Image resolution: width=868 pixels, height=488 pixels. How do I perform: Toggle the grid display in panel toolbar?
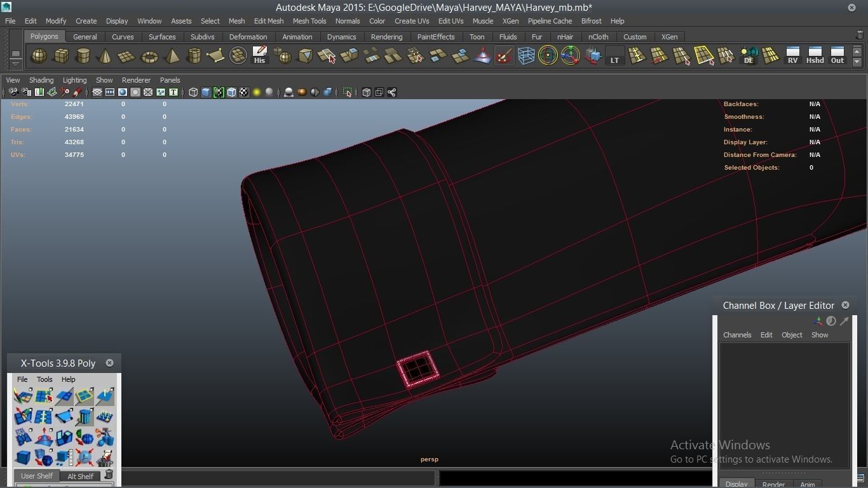point(97,93)
